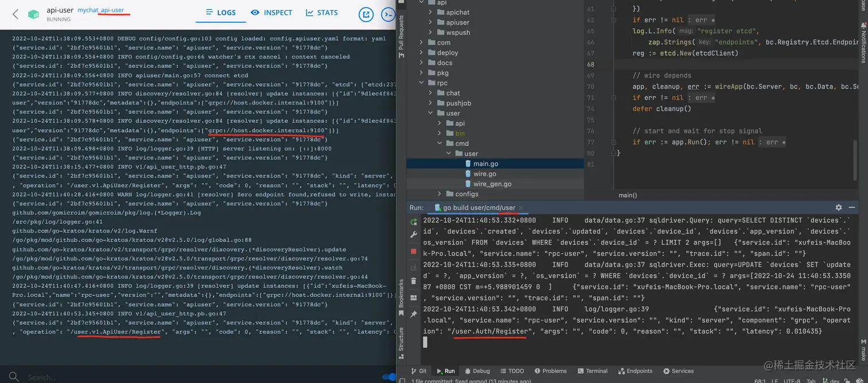Expand the com folder
868x383 pixels.
coord(422,42)
